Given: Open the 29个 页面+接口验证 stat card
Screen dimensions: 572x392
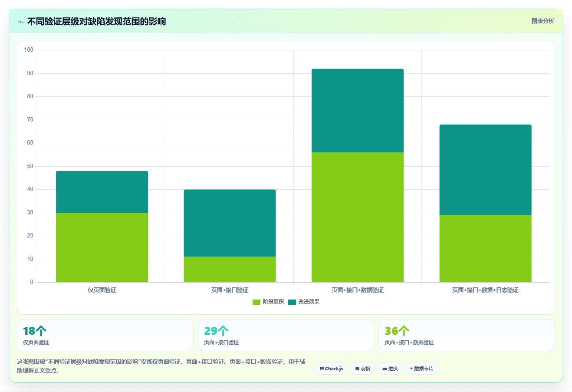Looking at the screenshot, I should click(286, 335).
